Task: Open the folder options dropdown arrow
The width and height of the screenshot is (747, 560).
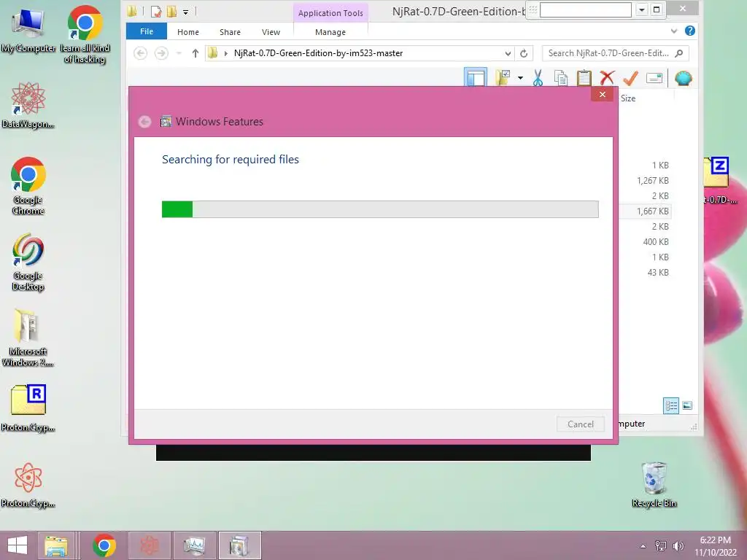Action: coord(520,78)
